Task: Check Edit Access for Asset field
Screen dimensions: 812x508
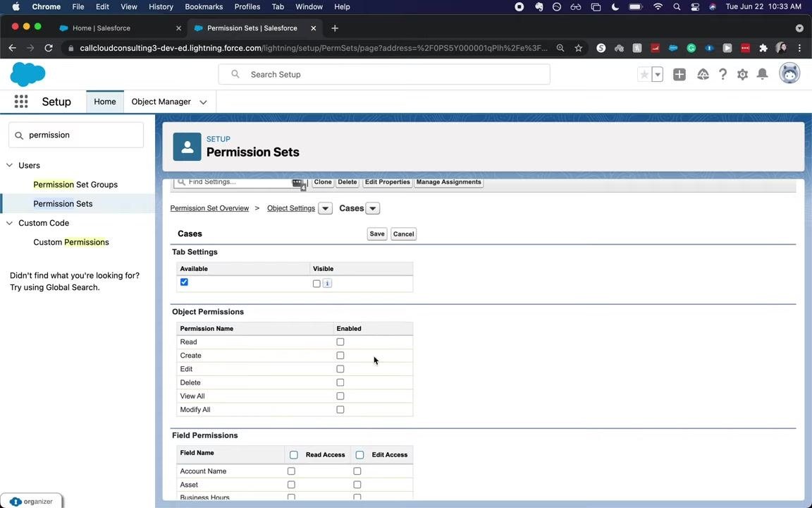Action: click(x=357, y=485)
